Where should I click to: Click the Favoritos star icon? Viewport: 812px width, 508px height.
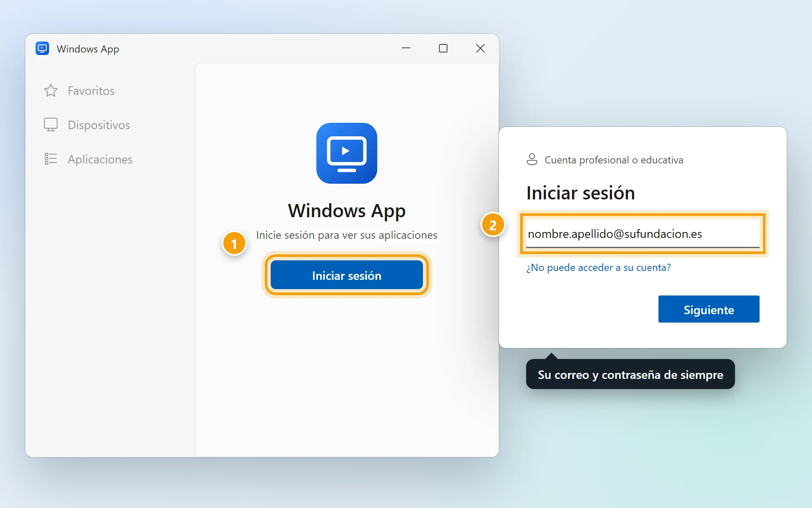click(51, 91)
